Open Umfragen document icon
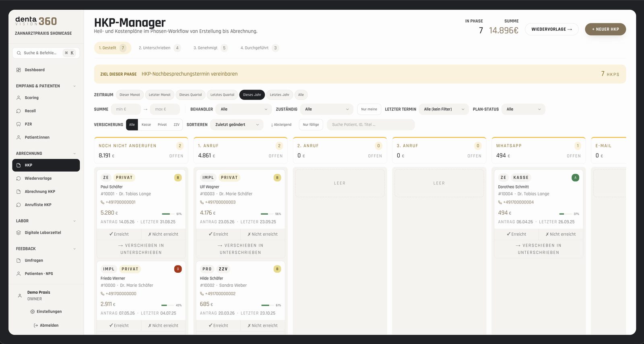Image resolution: width=644 pixels, height=344 pixels. [x=19, y=261]
